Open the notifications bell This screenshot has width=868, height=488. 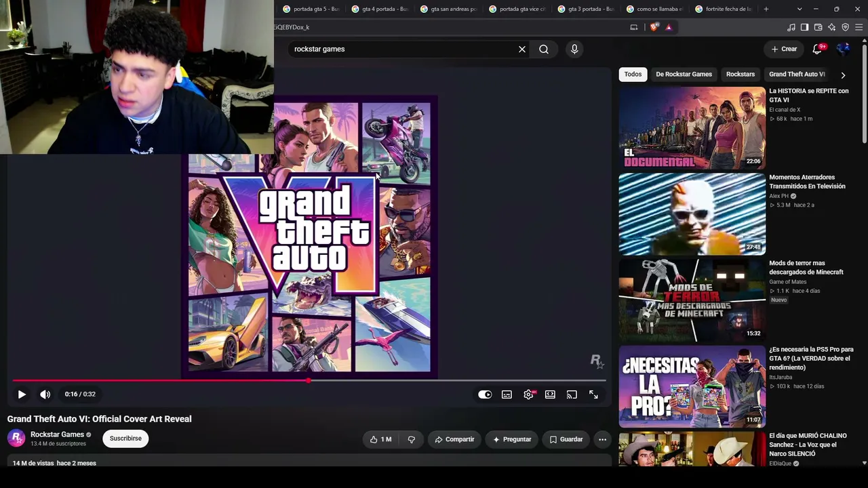[x=817, y=49]
